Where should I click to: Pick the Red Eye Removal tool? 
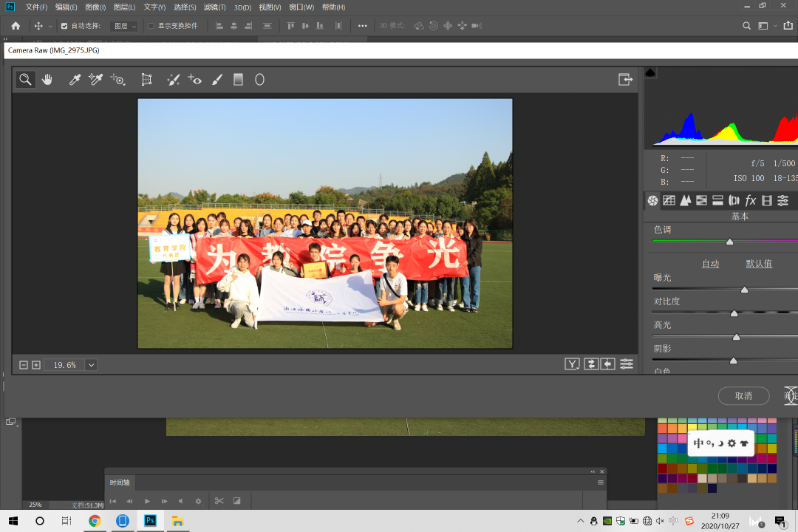[x=195, y=80]
